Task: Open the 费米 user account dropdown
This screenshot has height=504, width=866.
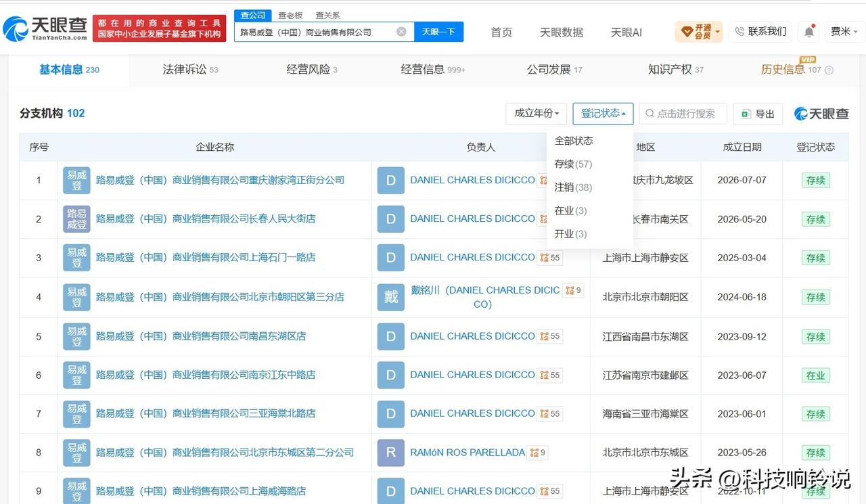Action: coord(843,32)
